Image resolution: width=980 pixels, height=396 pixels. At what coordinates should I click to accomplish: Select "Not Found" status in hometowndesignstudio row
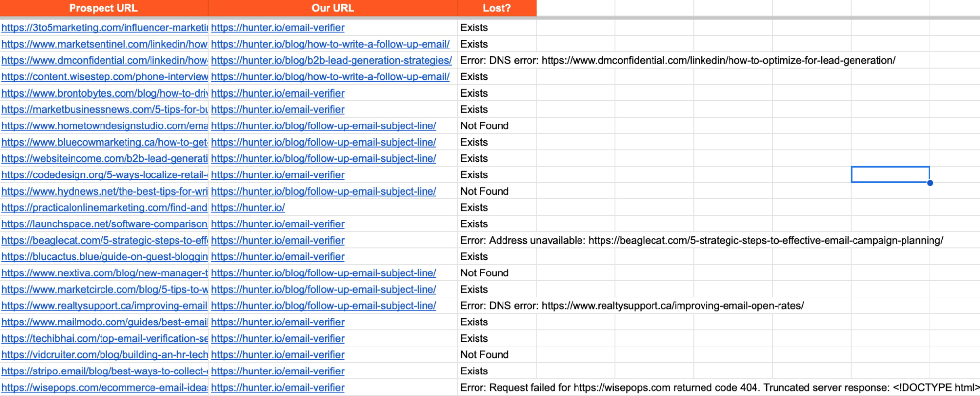click(484, 126)
